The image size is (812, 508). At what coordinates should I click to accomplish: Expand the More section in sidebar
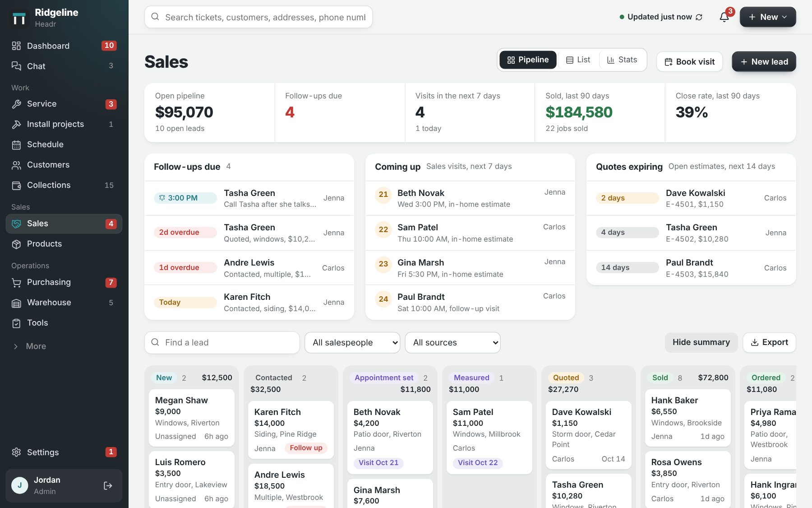(64, 346)
